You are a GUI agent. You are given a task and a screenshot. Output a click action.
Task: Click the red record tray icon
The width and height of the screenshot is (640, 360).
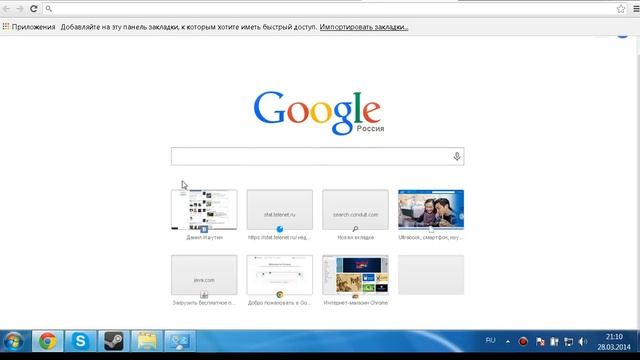click(x=523, y=342)
